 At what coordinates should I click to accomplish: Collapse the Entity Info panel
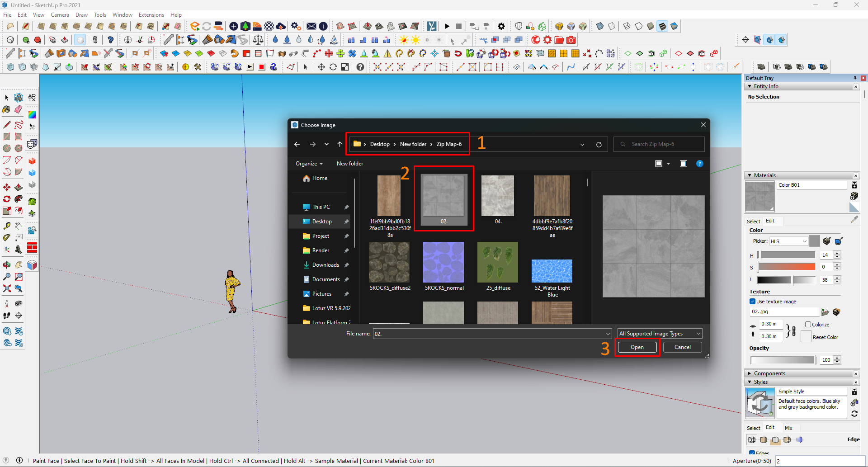point(750,86)
